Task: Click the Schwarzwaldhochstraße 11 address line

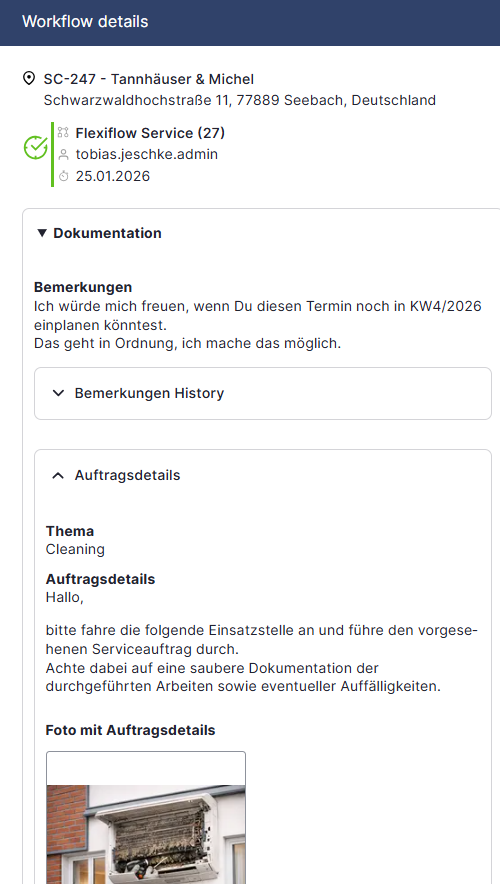Action: tap(240, 100)
